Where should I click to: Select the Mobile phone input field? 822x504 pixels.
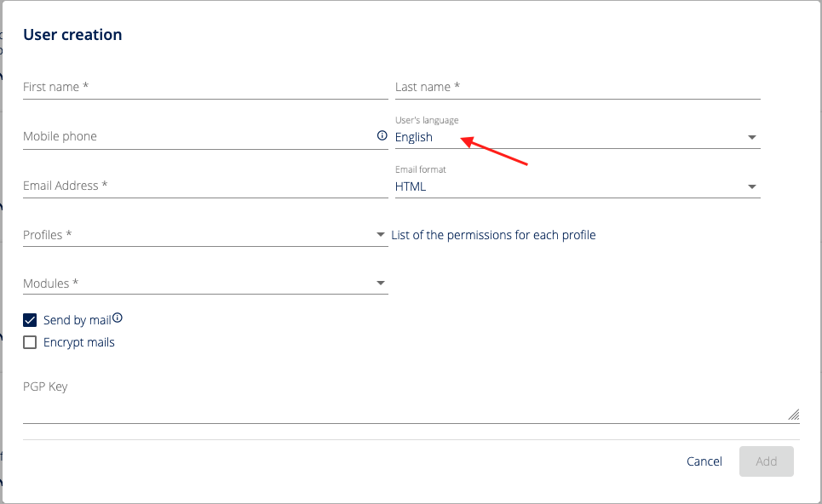(196, 136)
